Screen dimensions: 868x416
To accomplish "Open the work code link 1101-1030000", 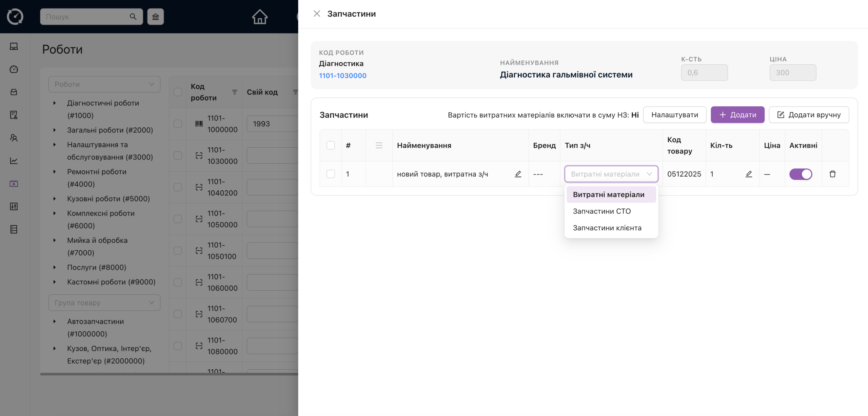I will click(342, 76).
